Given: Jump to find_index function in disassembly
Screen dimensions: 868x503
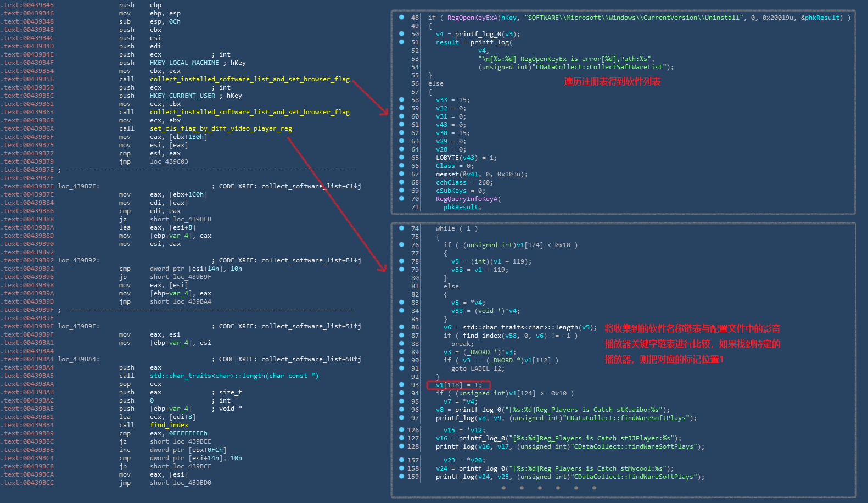Looking at the screenshot, I should [x=169, y=425].
